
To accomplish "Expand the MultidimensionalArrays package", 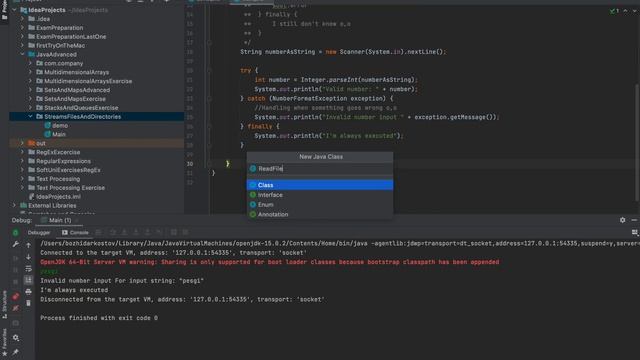I will click(30, 72).
